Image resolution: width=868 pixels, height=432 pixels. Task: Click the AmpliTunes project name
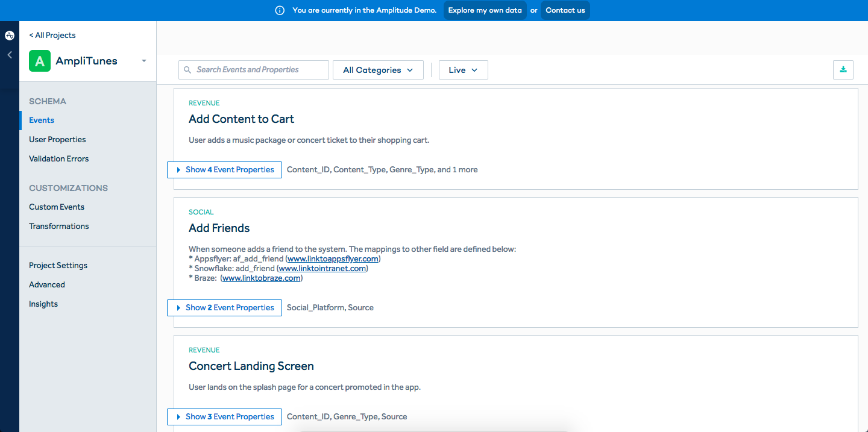[x=87, y=61]
